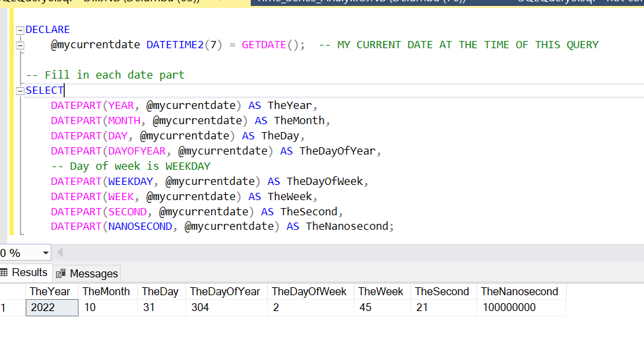Click the Messages tab icon
This screenshot has height=352, width=644.
61,274
